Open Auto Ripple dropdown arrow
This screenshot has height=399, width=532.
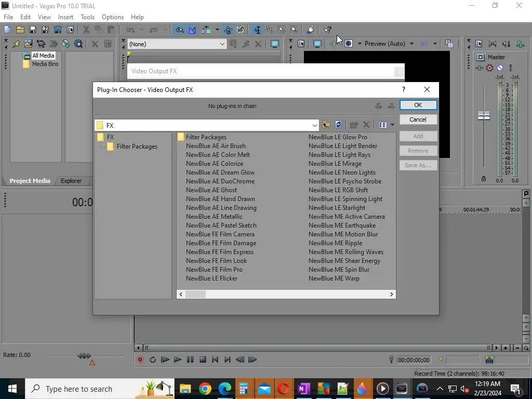click(217, 30)
